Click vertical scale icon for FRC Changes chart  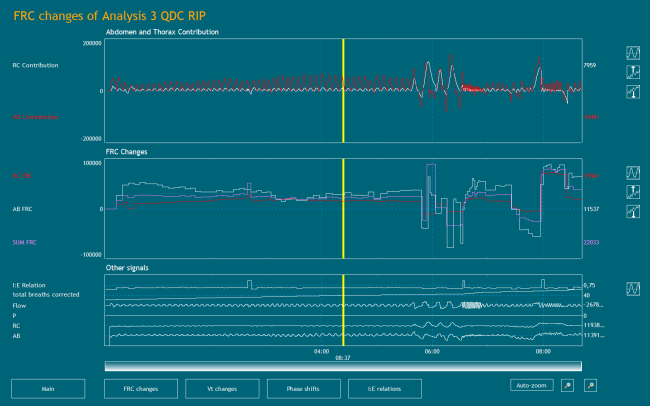(633, 192)
